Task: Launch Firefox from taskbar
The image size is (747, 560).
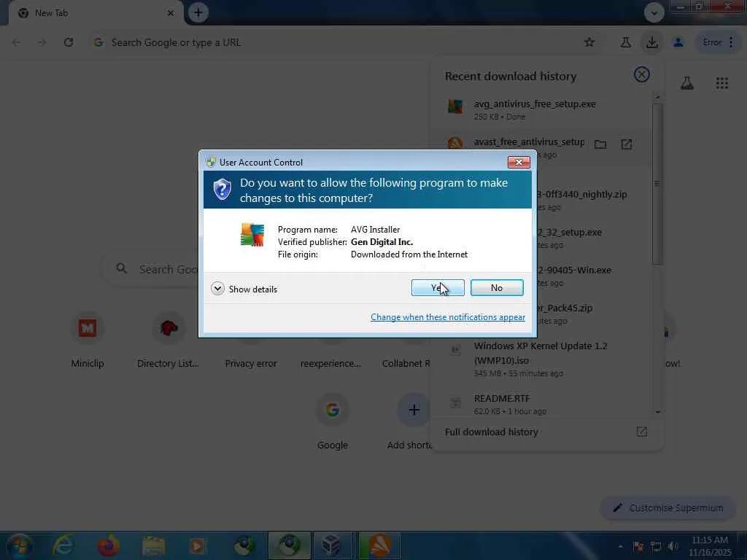Action: [x=109, y=545]
